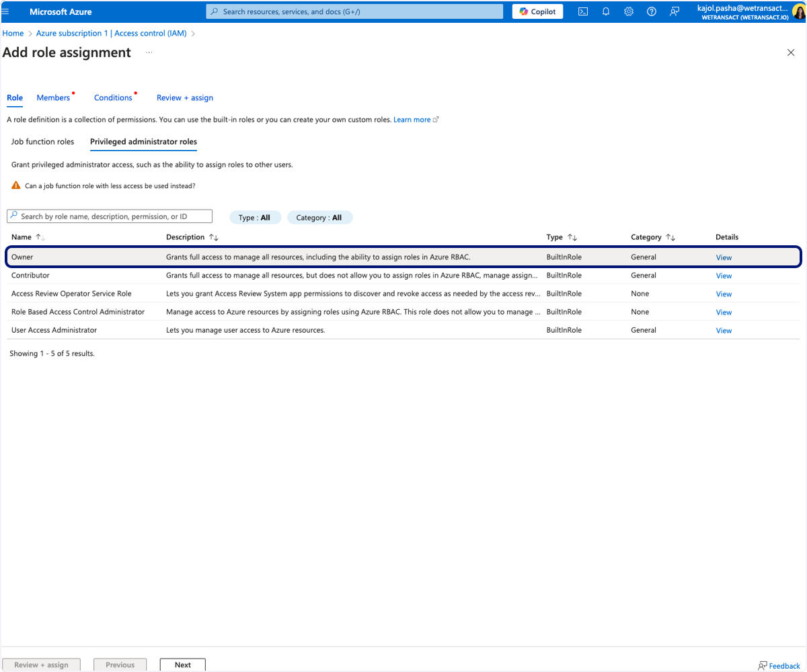Viewport: 807px width, 672px height.
Task: View details for Owner role
Action: (724, 257)
